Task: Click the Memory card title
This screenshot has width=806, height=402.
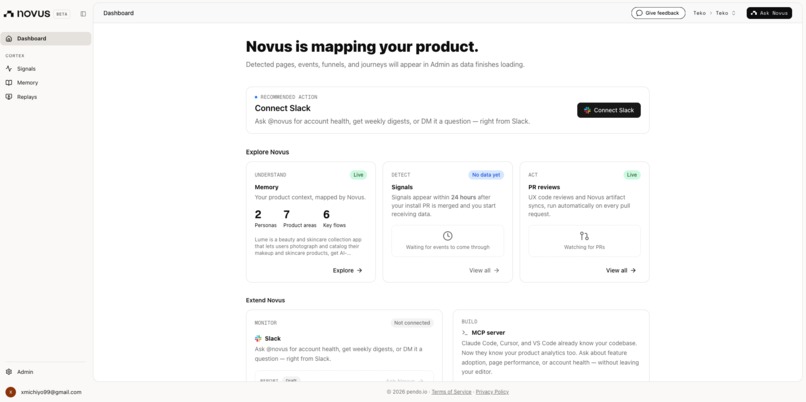Action: click(x=266, y=187)
